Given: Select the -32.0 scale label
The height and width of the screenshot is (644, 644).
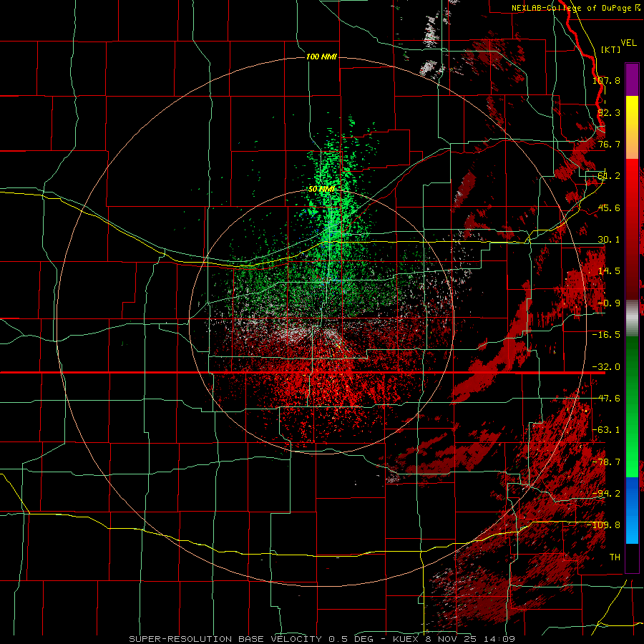Looking at the screenshot, I should 606,367.
